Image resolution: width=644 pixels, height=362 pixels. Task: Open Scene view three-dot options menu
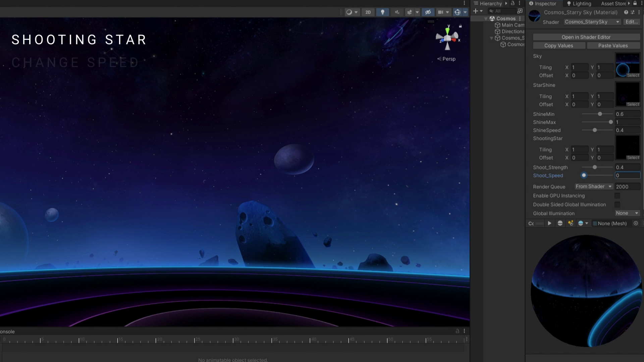point(465,3)
